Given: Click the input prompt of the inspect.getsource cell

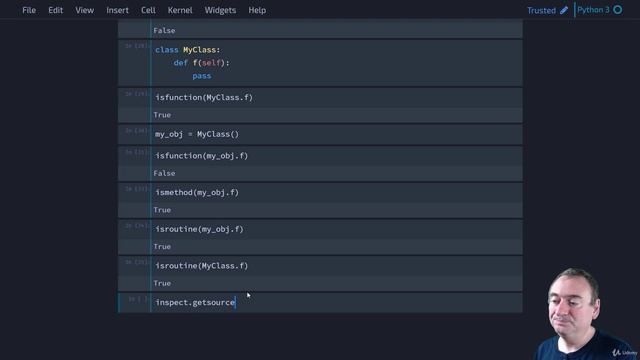Looking at the screenshot, I should [x=137, y=299].
